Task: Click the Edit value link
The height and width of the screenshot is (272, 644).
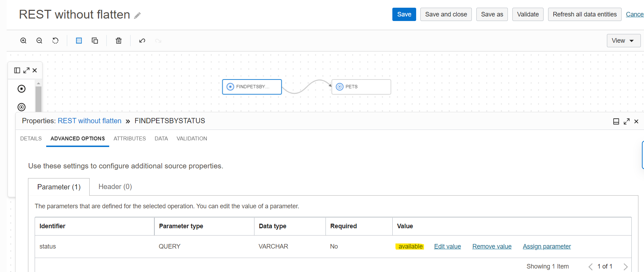Action: coord(447,246)
